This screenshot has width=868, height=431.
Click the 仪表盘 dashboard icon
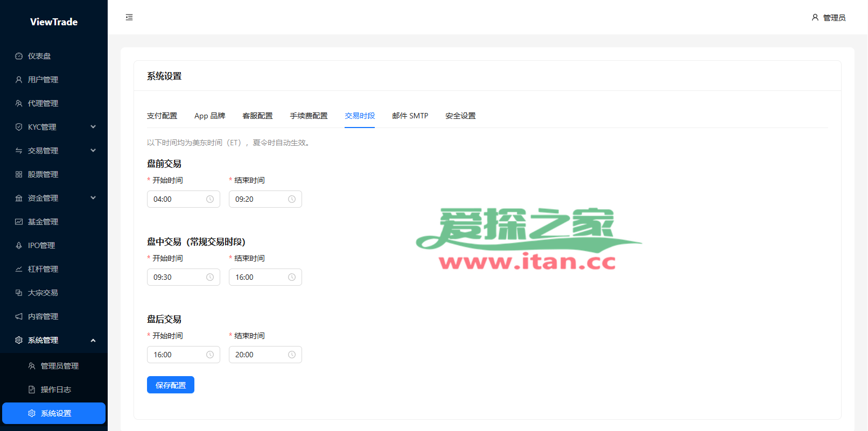tap(19, 56)
